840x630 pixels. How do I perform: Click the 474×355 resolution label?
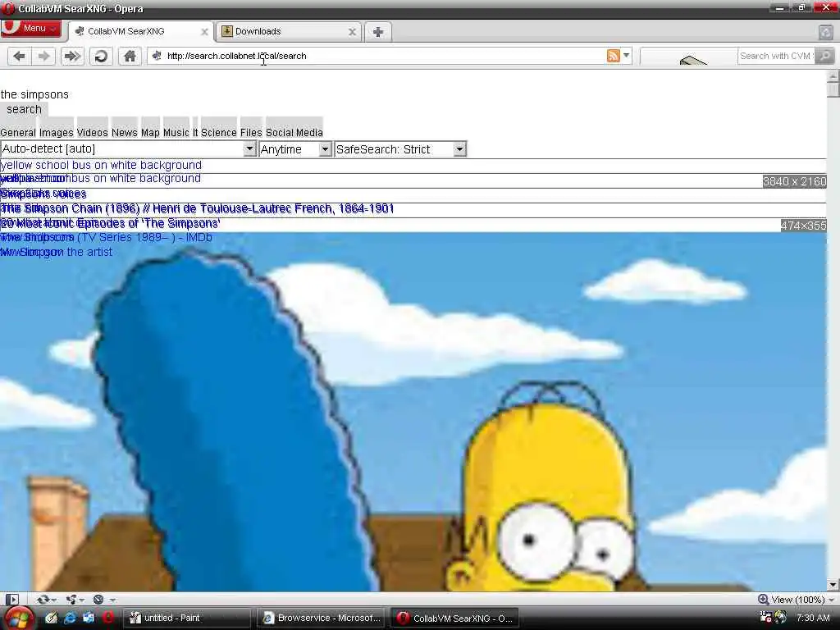[x=804, y=226]
